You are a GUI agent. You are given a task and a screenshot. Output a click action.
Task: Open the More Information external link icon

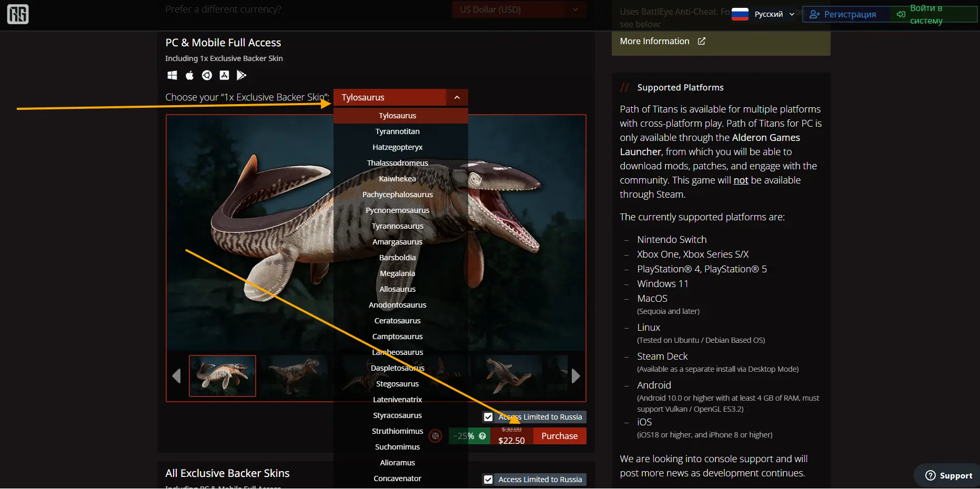coord(701,41)
